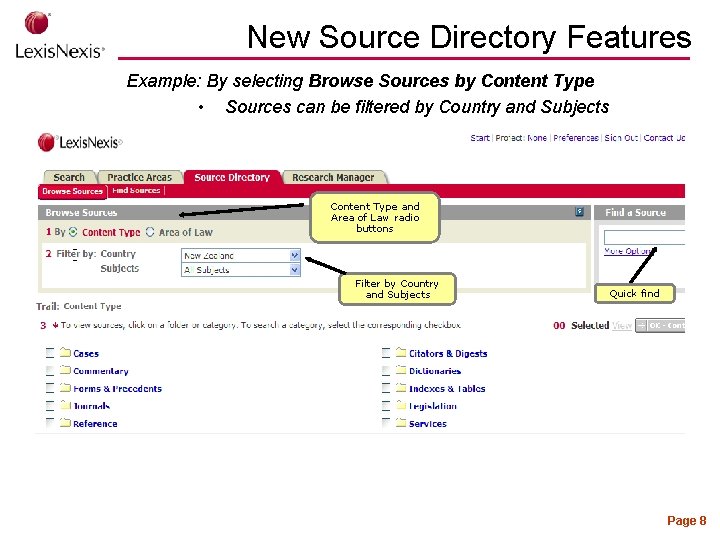Click the Commentary folder icon
The image size is (720, 540).
click(65, 370)
